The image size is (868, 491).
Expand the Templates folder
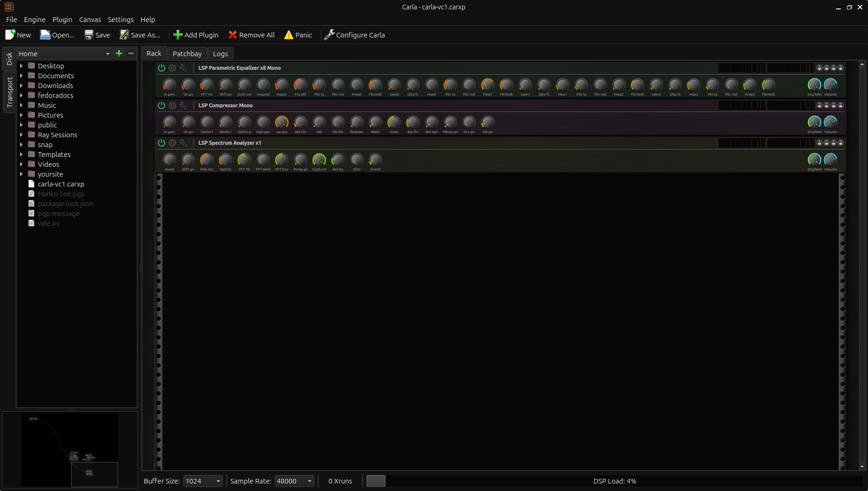pyautogui.click(x=21, y=155)
